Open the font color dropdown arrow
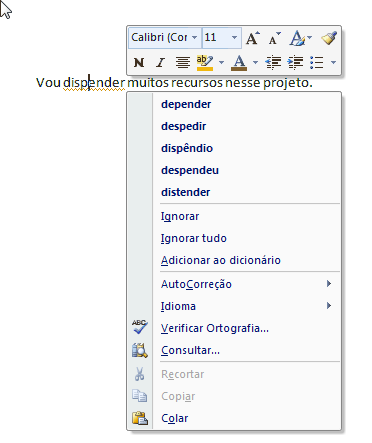This screenshot has height=443, width=372. click(255, 62)
